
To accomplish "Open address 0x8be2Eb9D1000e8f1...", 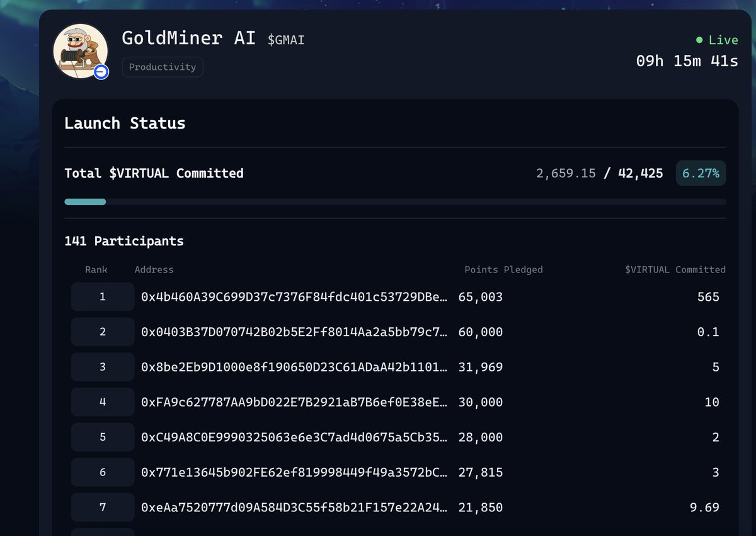I will tap(295, 367).
